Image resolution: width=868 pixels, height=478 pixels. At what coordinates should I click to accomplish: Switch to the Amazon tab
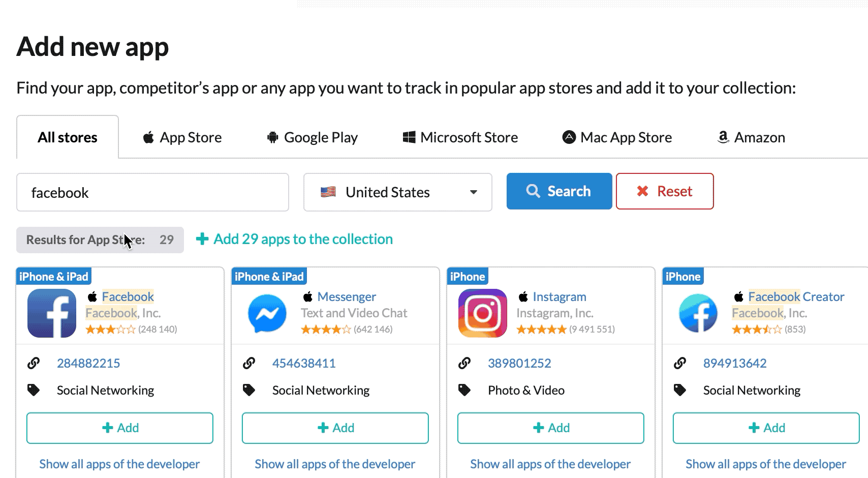pyautogui.click(x=751, y=137)
